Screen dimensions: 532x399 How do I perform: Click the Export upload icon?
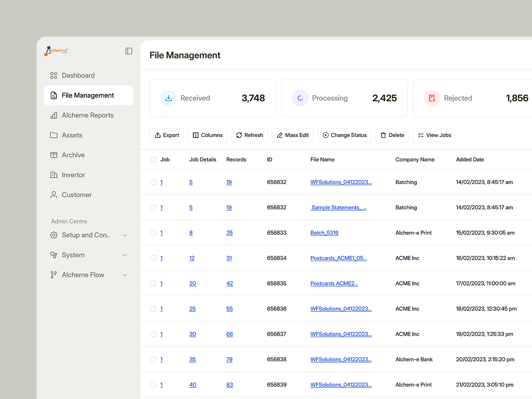[x=158, y=135]
